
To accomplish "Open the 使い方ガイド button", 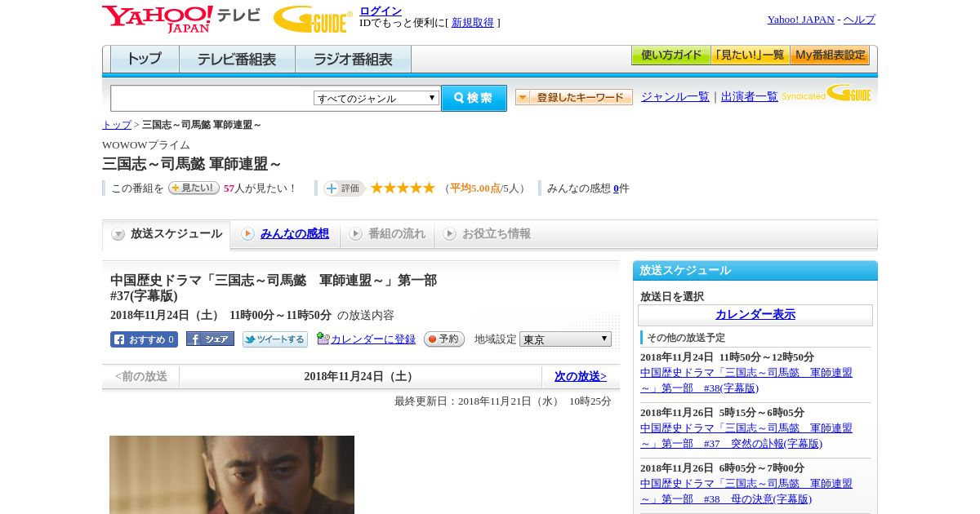I will click(670, 55).
